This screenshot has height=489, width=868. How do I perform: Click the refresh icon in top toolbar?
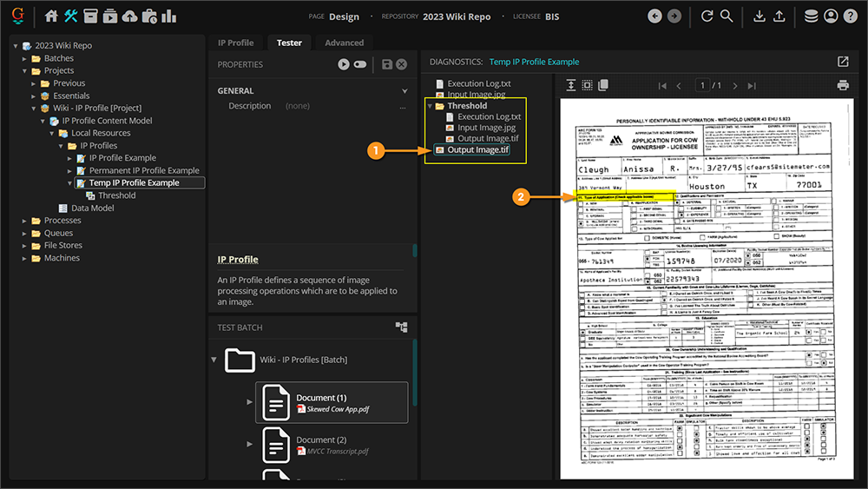coord(707,17)
